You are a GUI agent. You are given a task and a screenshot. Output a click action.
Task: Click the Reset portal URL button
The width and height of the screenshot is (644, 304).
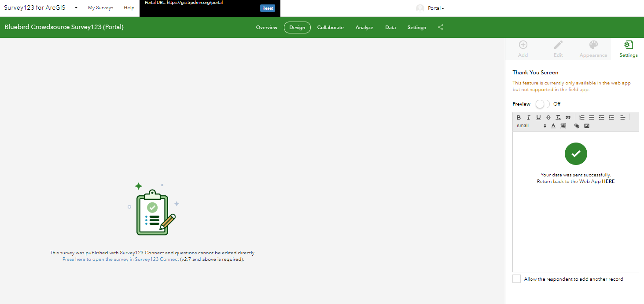tap(268, 8)
